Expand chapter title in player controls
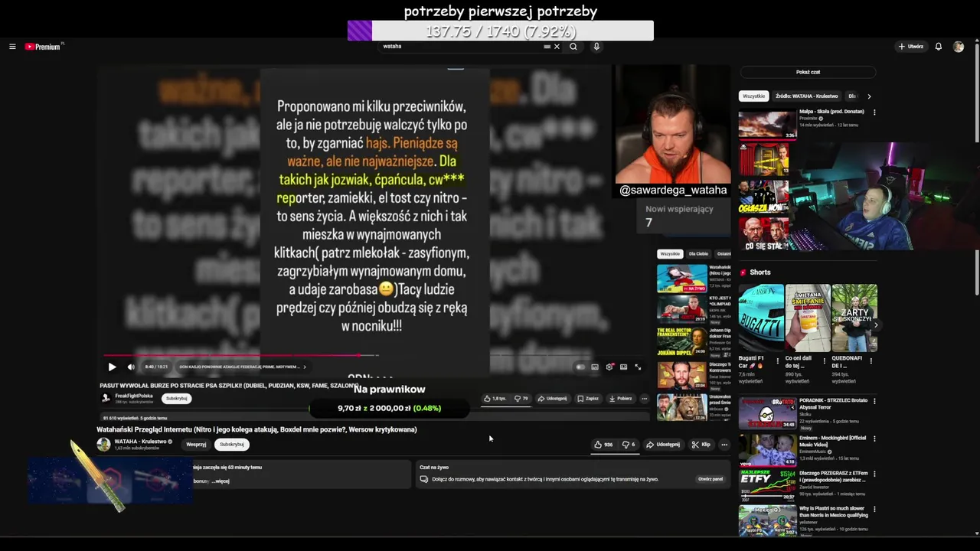Viewport: 980px width, 551px height. [x=243, y=367]
